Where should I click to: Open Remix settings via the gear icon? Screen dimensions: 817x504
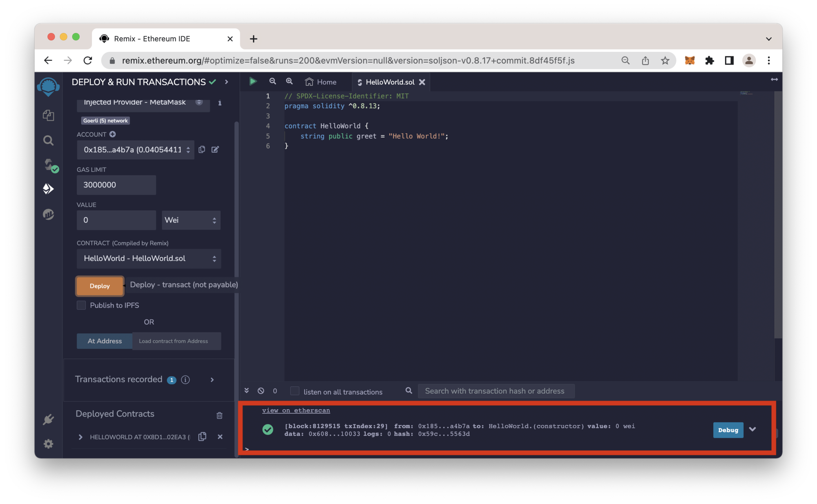click(x=48, y=444)
